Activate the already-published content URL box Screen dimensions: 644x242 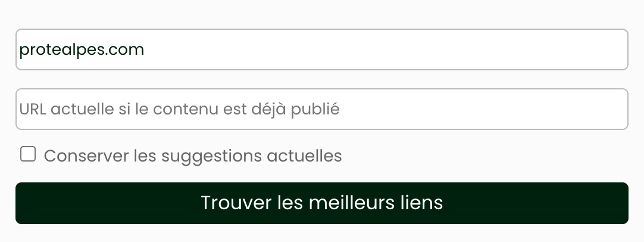pyautogui.click(x=321, y=109)
